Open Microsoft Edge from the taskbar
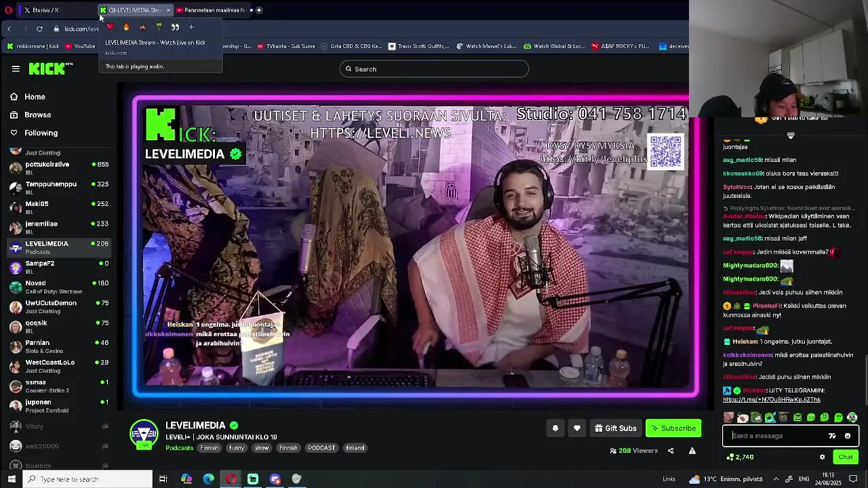This screenshot has height=488, width=868. (208, 479)
